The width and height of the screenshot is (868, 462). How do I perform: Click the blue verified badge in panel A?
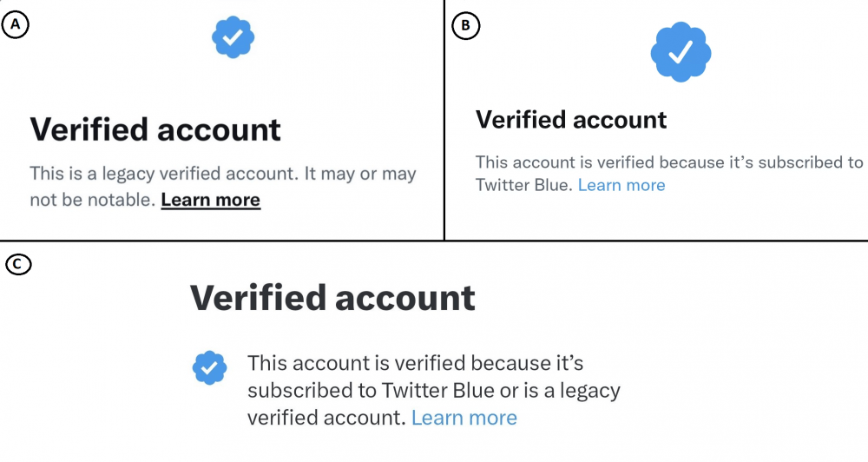pyautogui.click(x=233, y=37)
